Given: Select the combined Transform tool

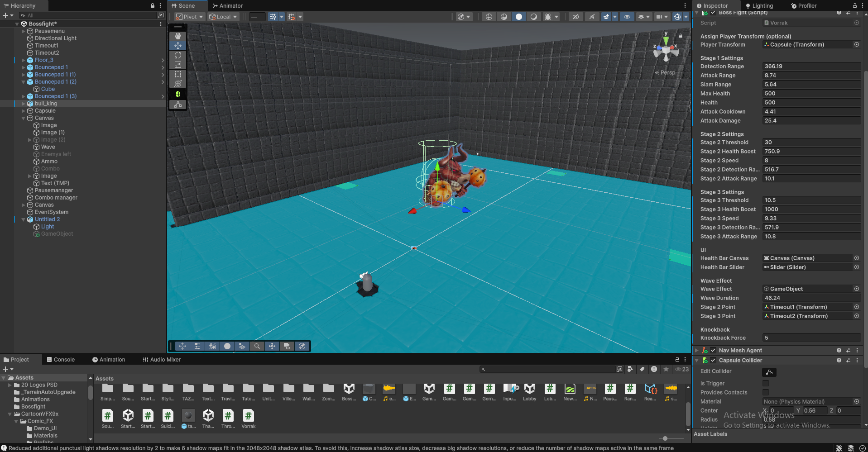Looking at the screenshot, I should (x=178, y=84).
